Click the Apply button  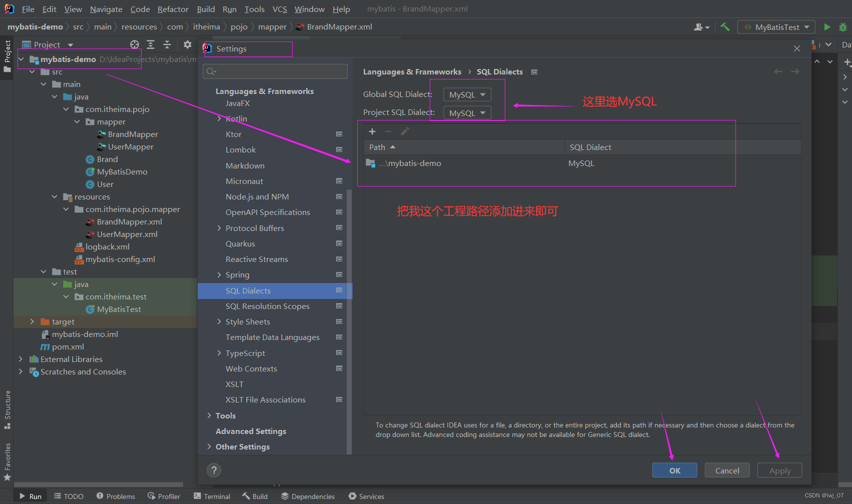coord(780,470)
